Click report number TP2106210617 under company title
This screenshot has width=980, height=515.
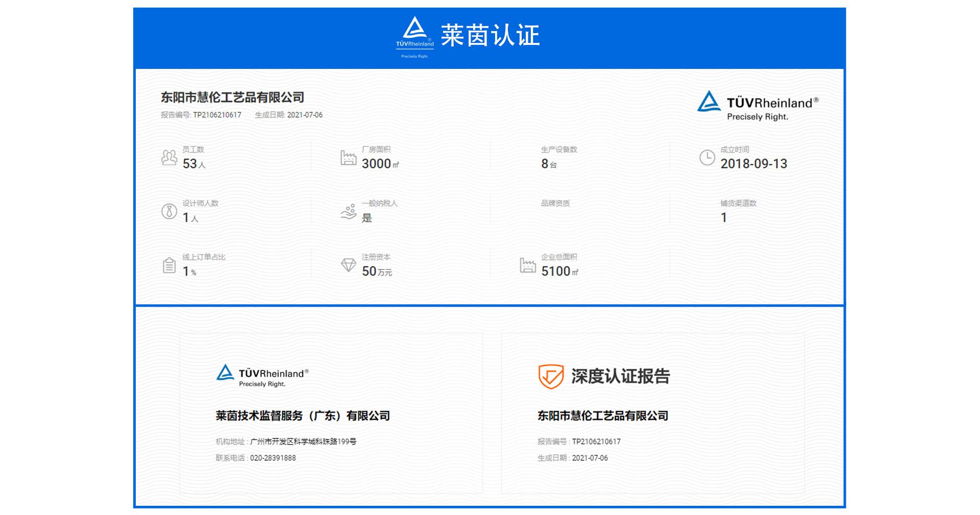pyautogui.click(x=217, y=115)
